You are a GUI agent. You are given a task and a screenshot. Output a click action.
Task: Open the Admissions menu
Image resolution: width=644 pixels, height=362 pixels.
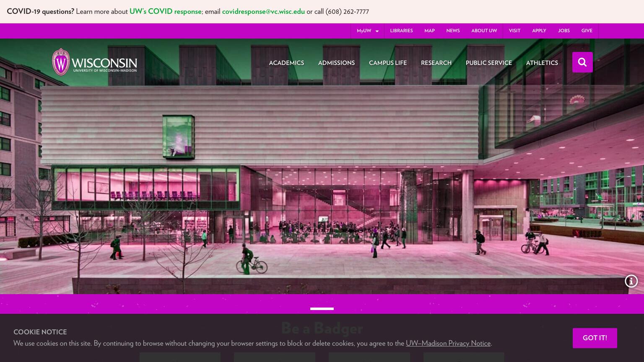[x=336, y=63]
